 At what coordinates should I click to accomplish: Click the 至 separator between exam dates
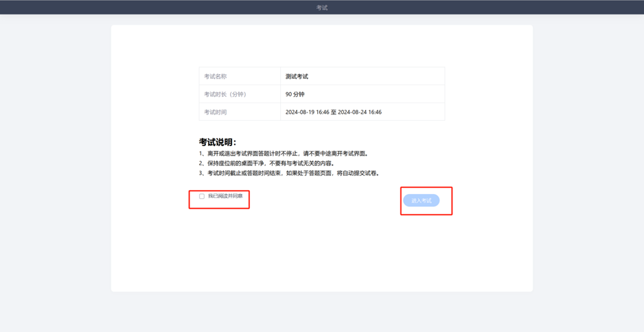point(334,112)
